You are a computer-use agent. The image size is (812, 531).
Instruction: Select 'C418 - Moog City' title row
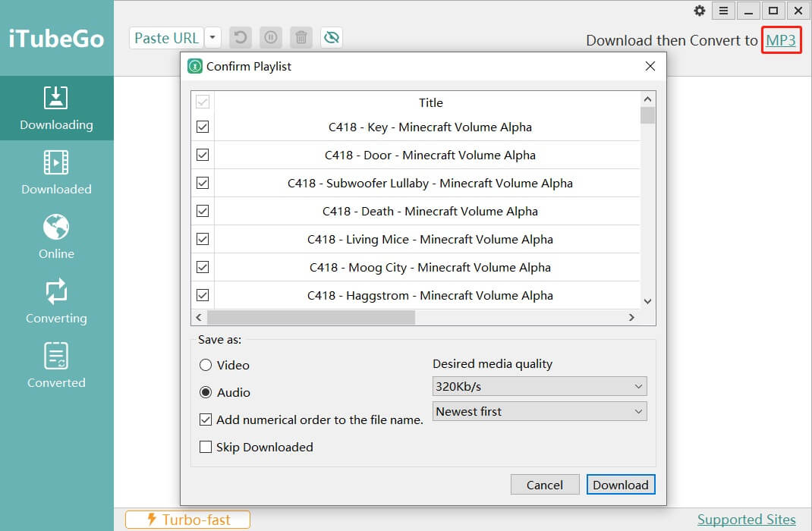427,267
